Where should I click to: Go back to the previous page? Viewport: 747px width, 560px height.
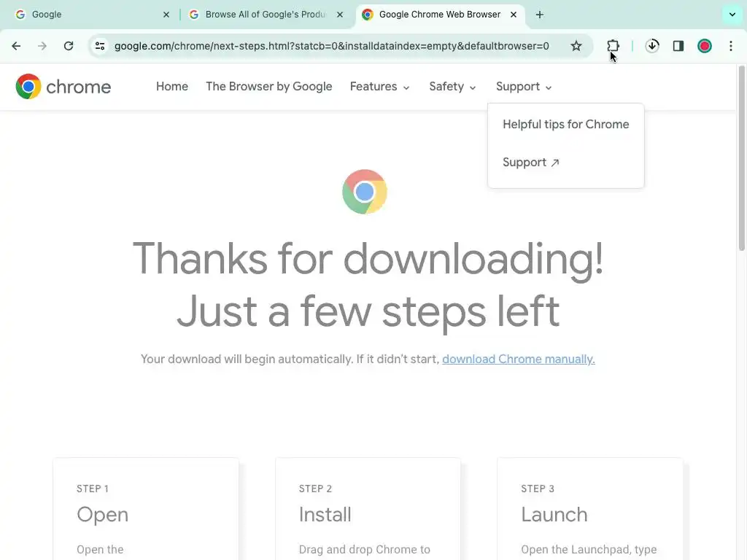[x=16, y=46]
